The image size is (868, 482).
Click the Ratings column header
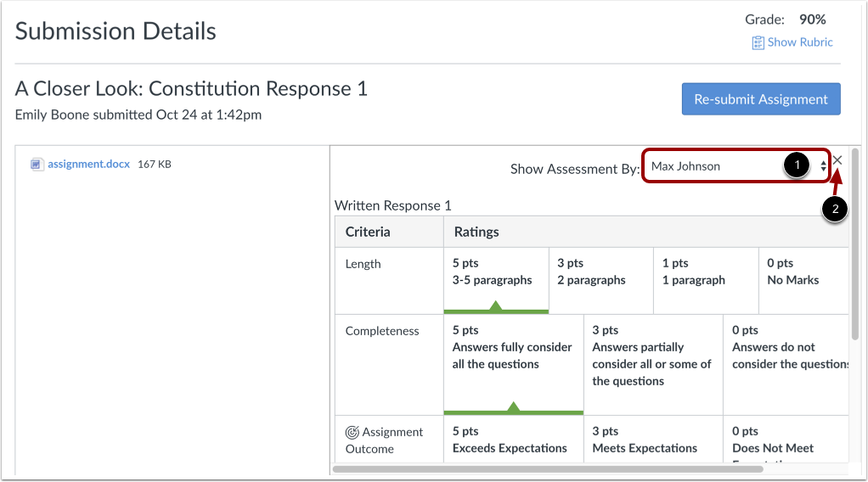pyautogui.click(x=476, y=232)
